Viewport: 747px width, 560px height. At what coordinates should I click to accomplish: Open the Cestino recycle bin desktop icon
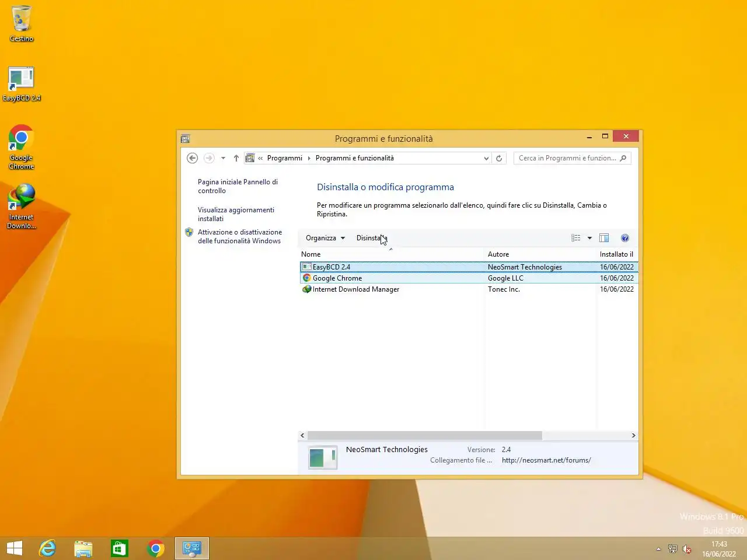[x=22, y=24]
